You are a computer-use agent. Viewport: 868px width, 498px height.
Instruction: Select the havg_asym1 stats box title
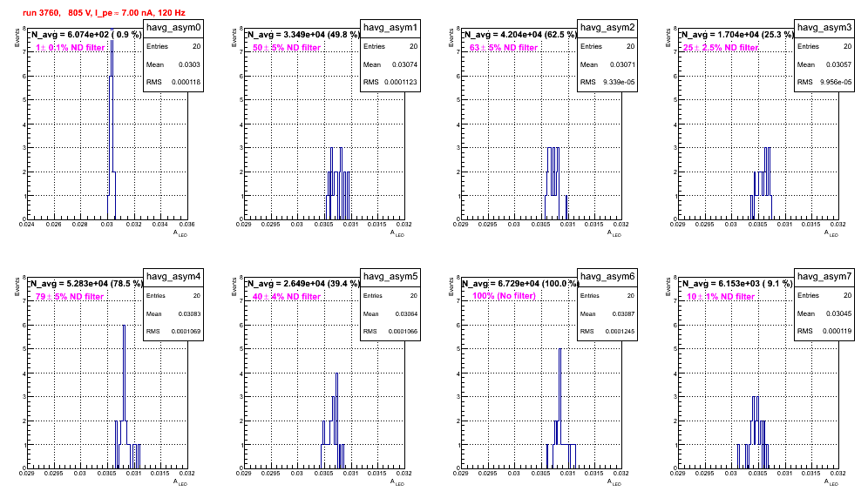390,28
